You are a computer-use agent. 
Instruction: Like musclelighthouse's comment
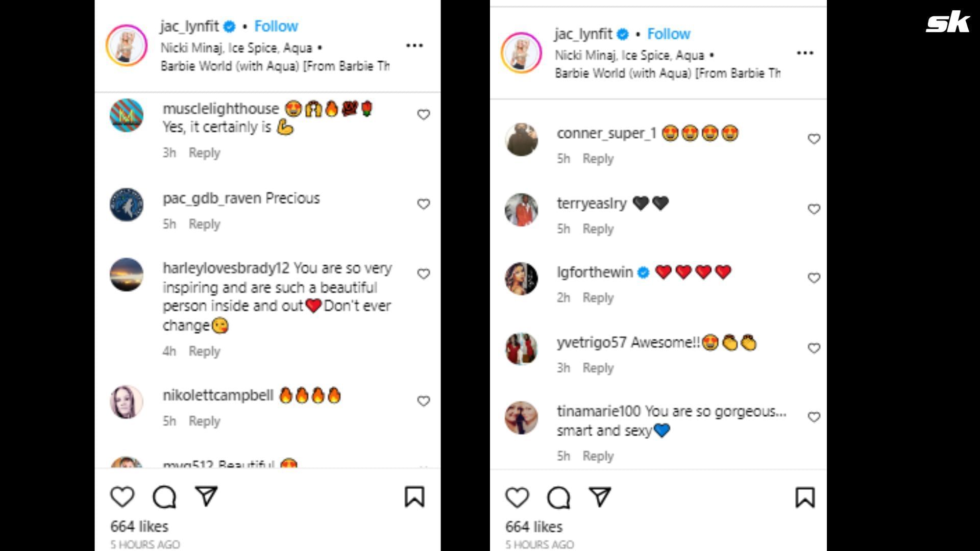424,115
